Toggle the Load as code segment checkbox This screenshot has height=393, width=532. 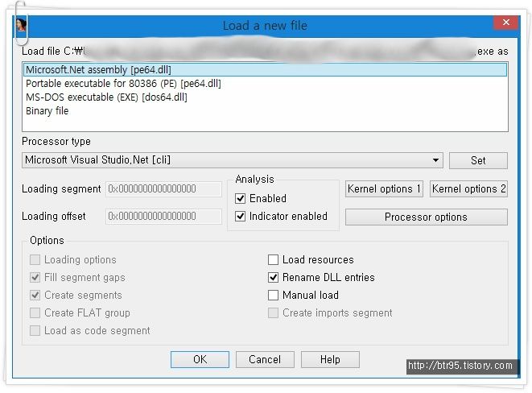pos(35,330)
